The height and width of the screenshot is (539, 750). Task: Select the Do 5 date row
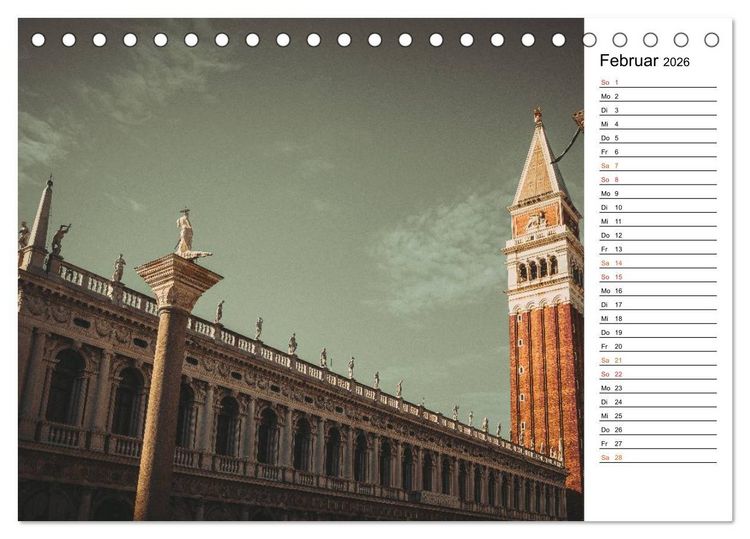click(x=658, y=138)
